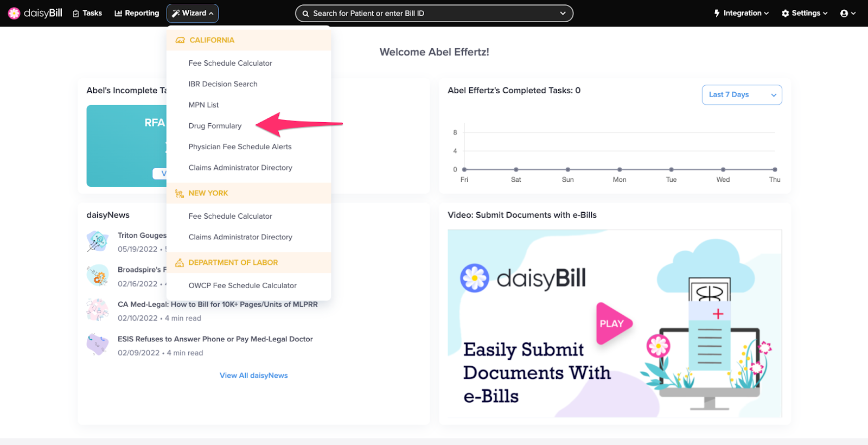Click the Reporting bar chart icon
The width and height of the screenshot is (868, 445).
click(x=118, y=13)
